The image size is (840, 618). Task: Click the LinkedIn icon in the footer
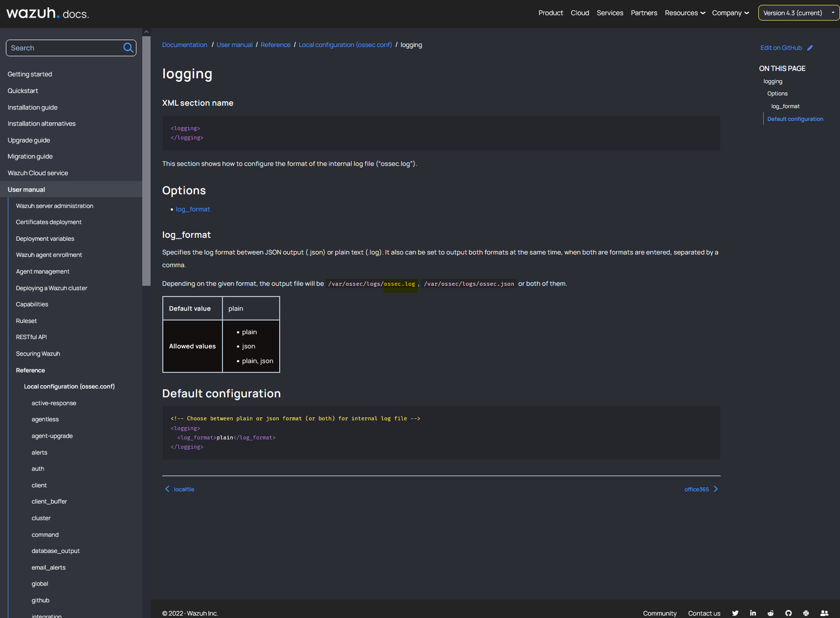click(752, 613)
